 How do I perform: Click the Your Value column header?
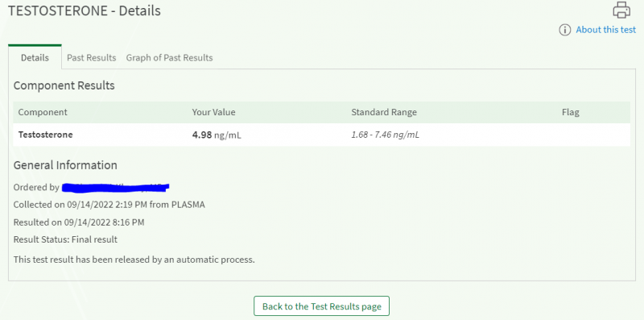click(x=213, y=112)
